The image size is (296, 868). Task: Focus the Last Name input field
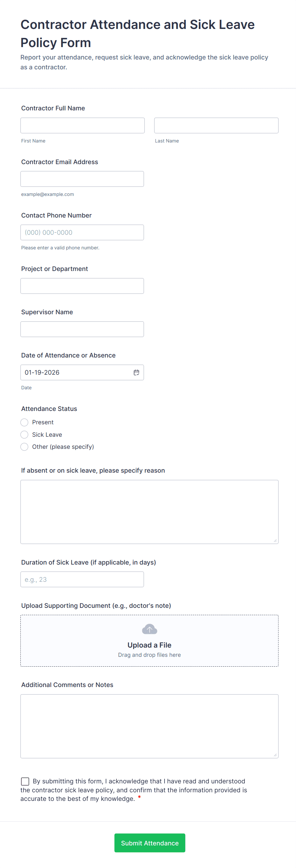[x=216, y=125]
